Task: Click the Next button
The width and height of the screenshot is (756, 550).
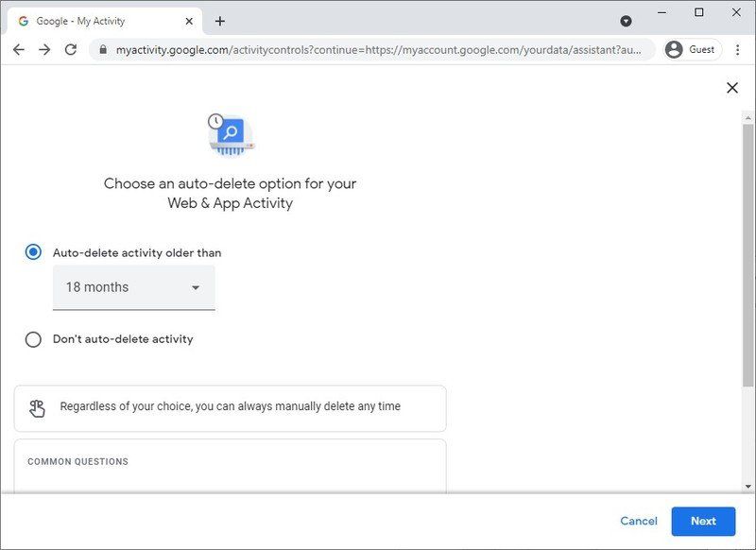Action: tap(703, 521)
